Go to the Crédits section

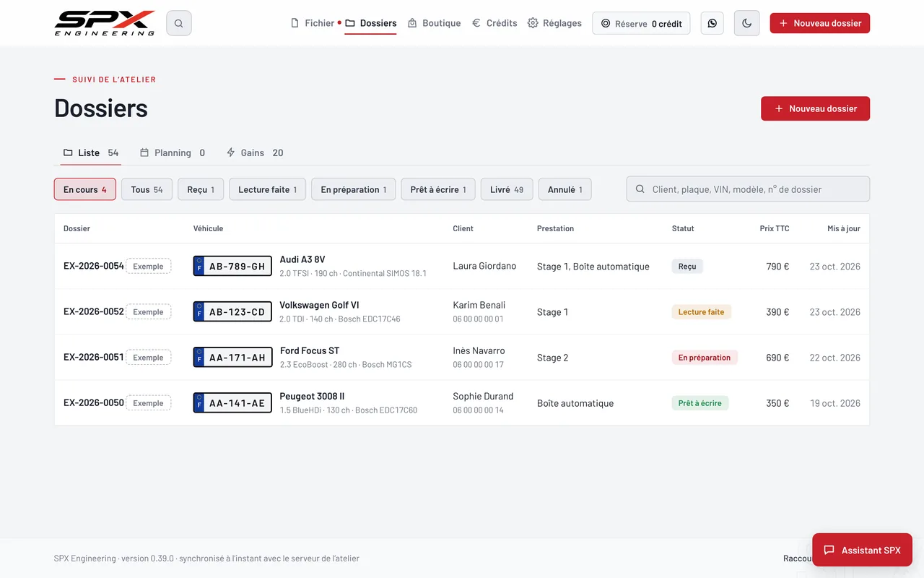pos(494,23)
